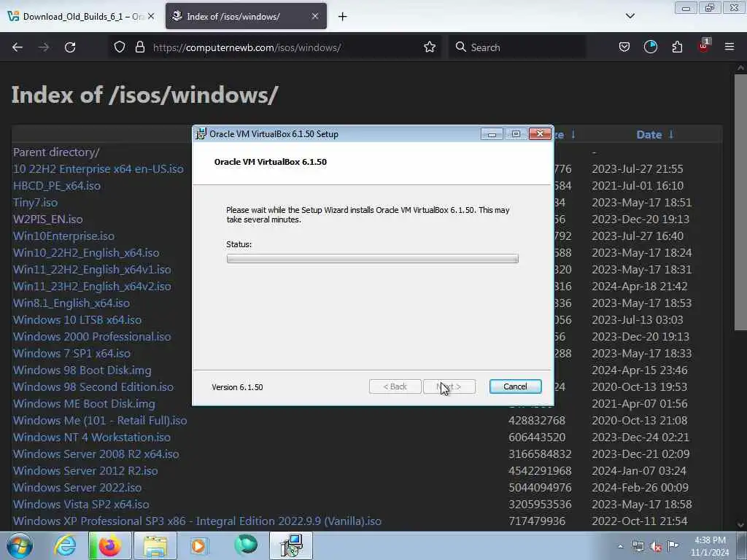The image size is (747, 560).
Task: Open Firefox account circle icon
Action: coord(650,47)
